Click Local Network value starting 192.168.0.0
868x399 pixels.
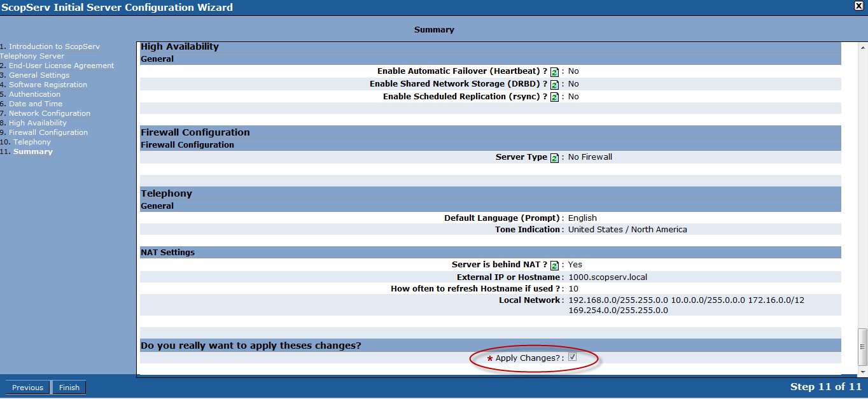tap(686, 305)
